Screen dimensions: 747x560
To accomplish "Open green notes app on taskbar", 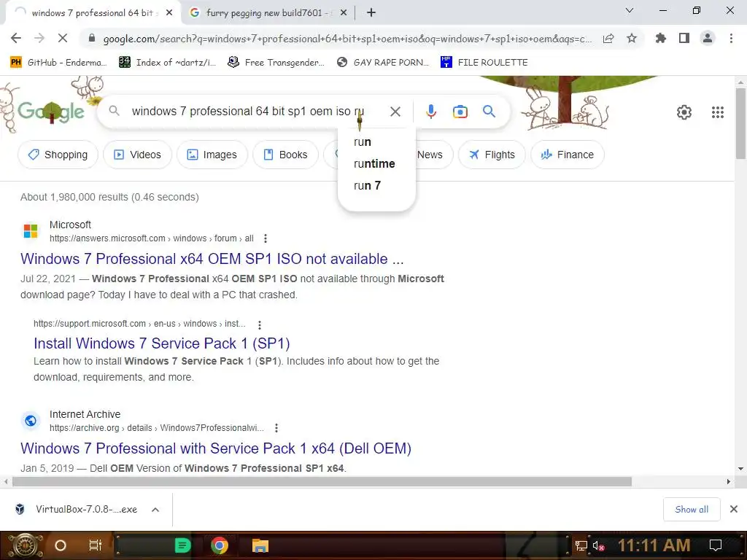I will (x=182, y=545).
